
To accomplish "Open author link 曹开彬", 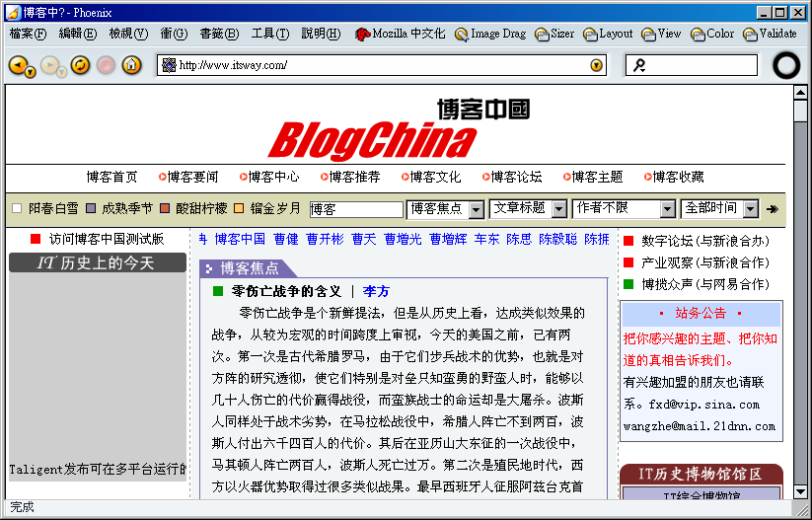I will pyautogui.click(x=326, y=240).
